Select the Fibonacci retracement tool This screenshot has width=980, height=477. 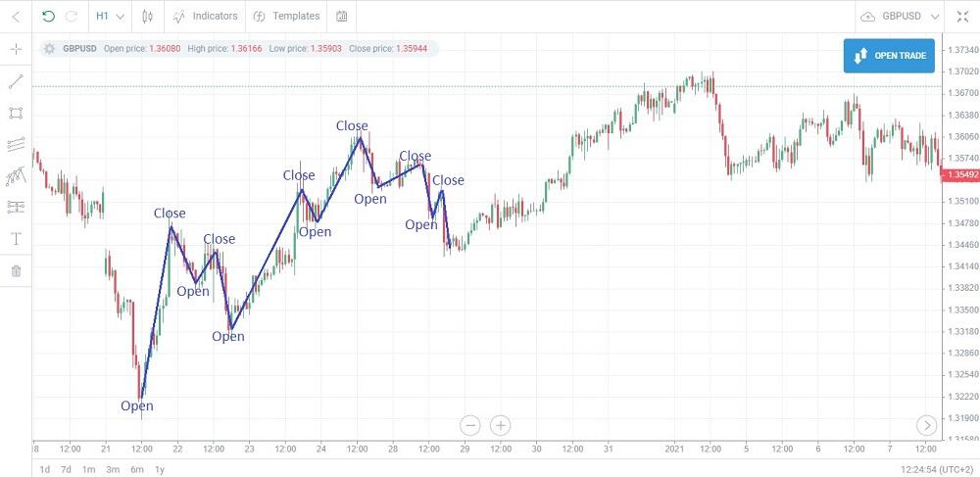coord(17,207)
